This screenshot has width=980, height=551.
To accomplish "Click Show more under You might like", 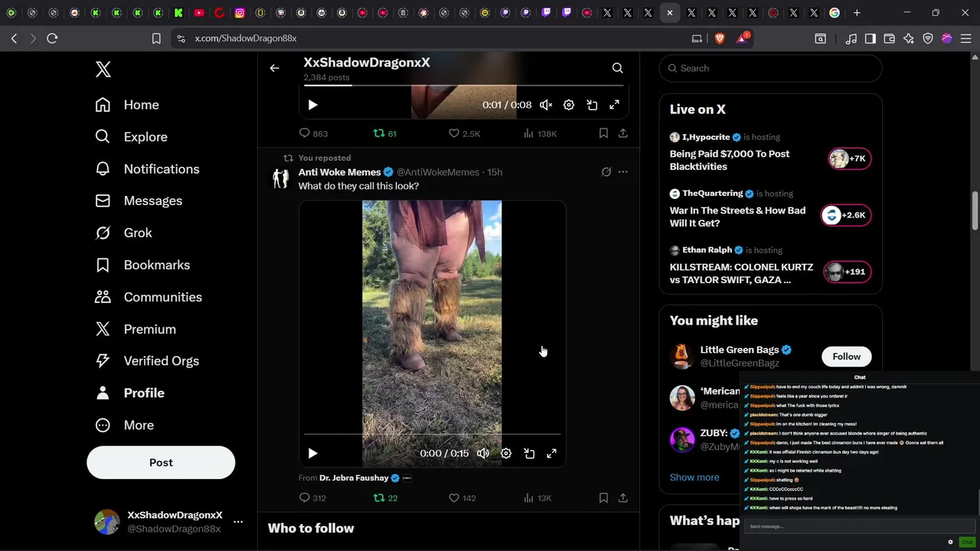I will 694,477.
